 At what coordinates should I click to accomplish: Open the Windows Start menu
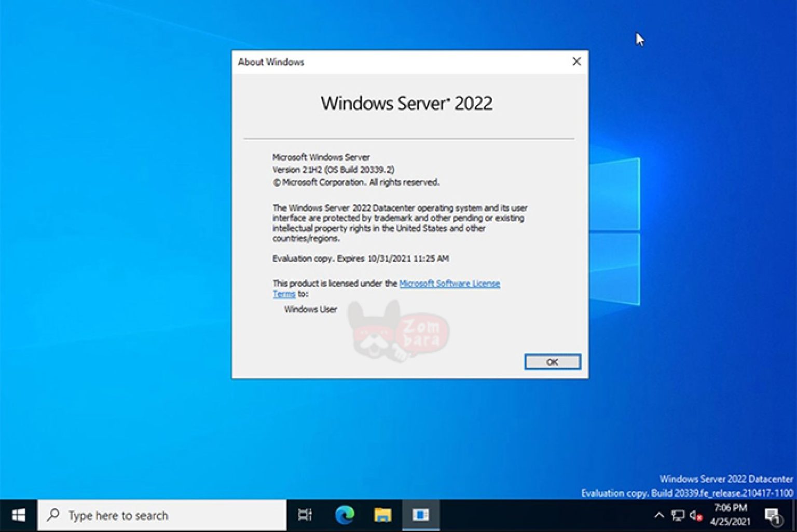[18, 515]
